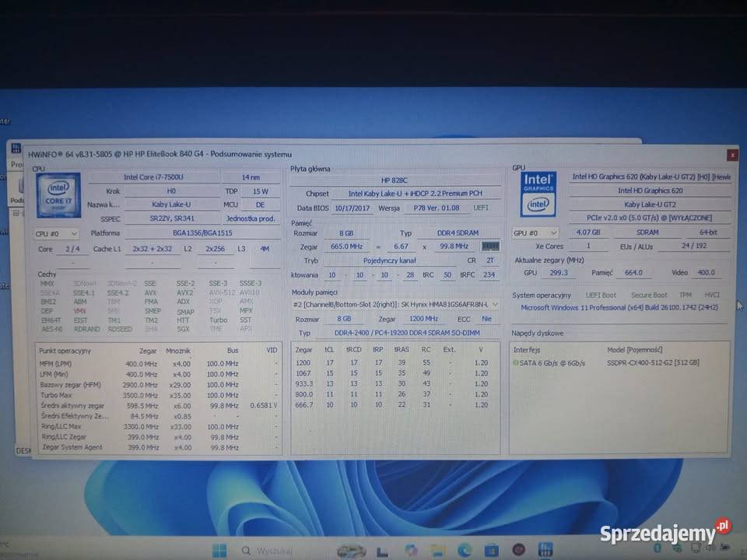This screenshot has height=560, width=747.
Task: Click the green SATA 6 Gb/s status indicator
Action: coord(515,363)
